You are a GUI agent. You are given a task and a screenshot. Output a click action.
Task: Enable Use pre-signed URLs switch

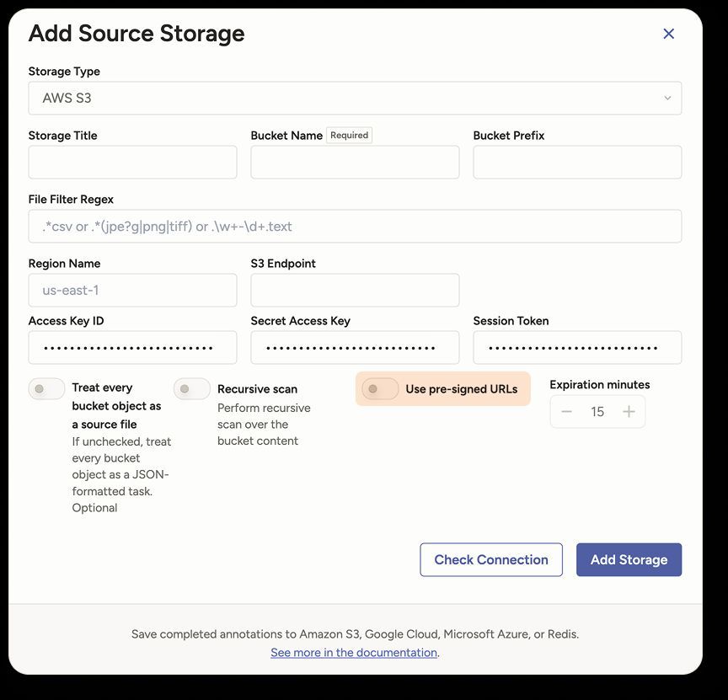pos(380,388)
